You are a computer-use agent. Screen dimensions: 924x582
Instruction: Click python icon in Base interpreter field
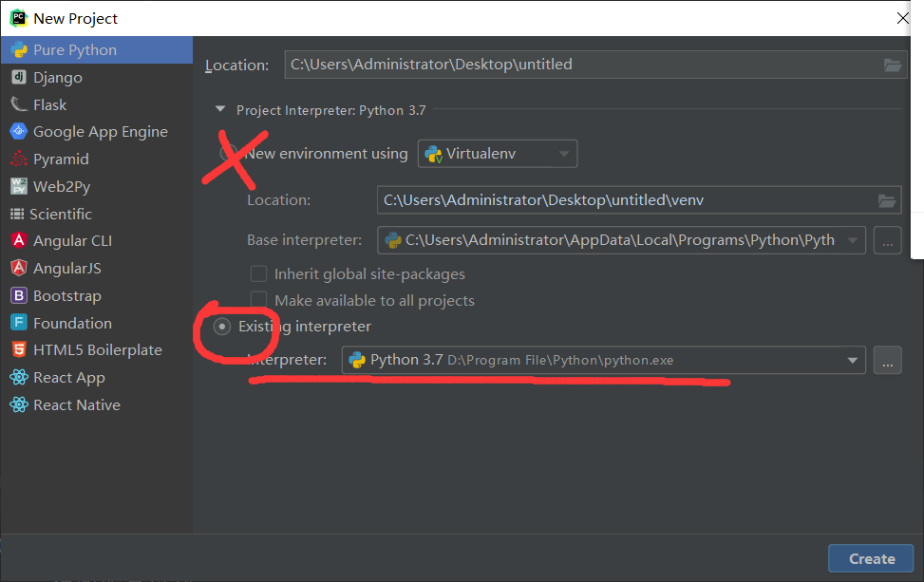(392, 240)
